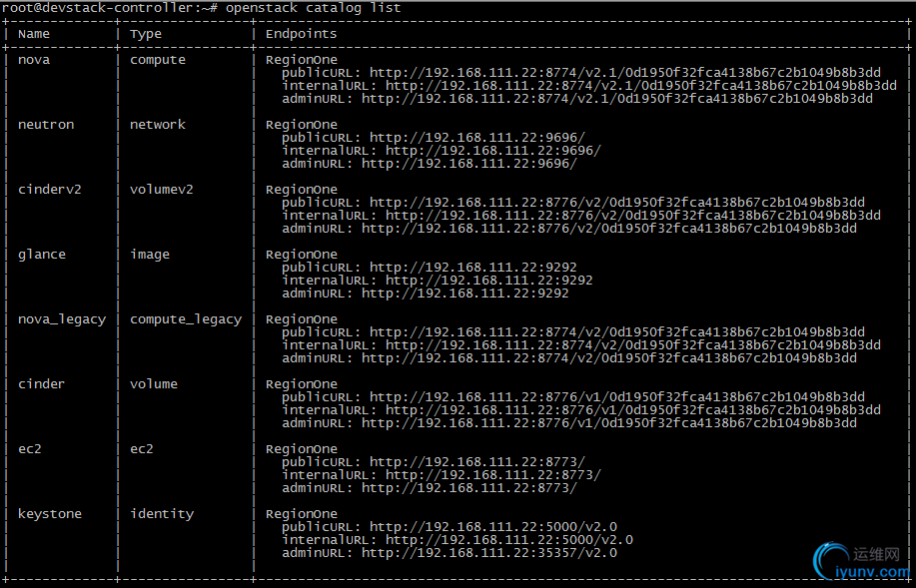
Task: Open the keystone adminURL on port 35357
Action: (489, 553)
